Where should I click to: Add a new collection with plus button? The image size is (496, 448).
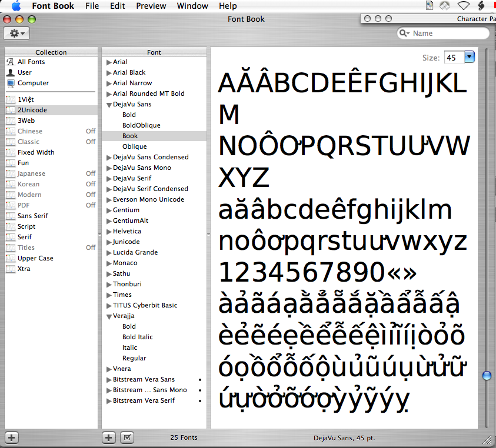12,437
